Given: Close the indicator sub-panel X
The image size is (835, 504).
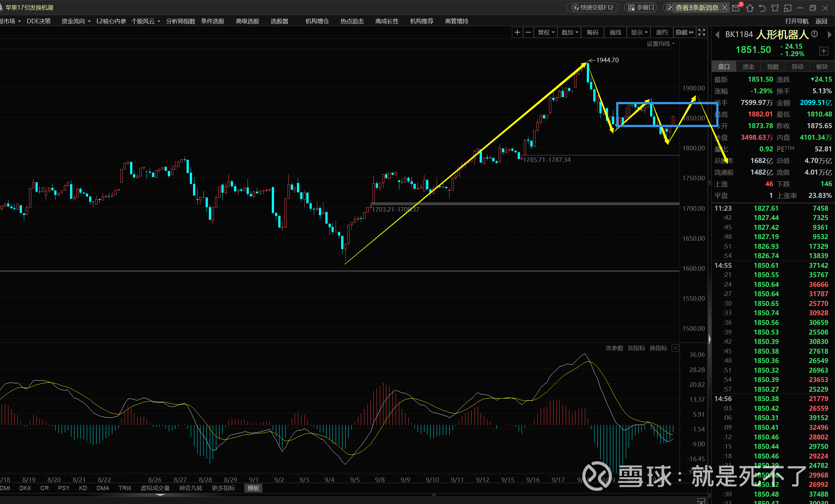Looking at the screenshot, I should point(675,348).
